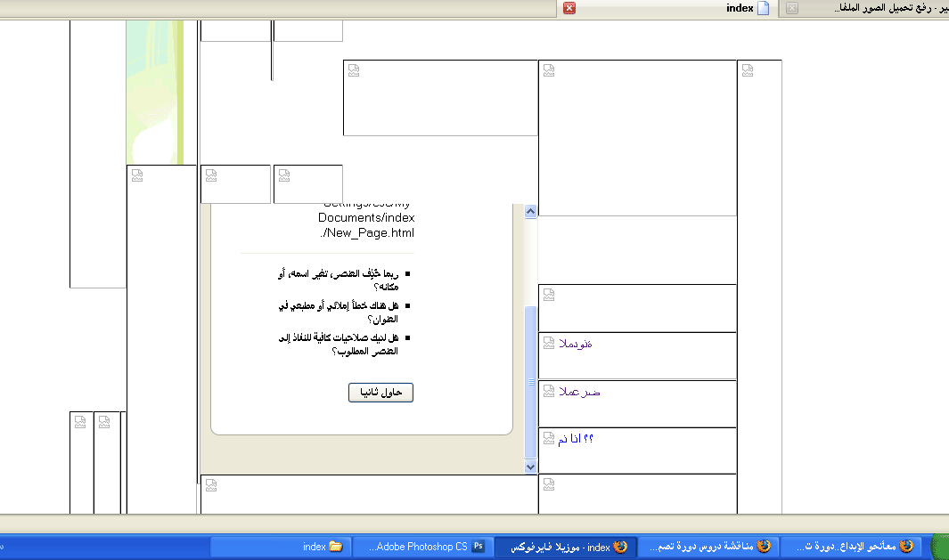Click Firefox icon of 'مناقشة دروس دورة' taskbar item
Image resolution: width=949 pixels, height=560 pixels.
764,547
